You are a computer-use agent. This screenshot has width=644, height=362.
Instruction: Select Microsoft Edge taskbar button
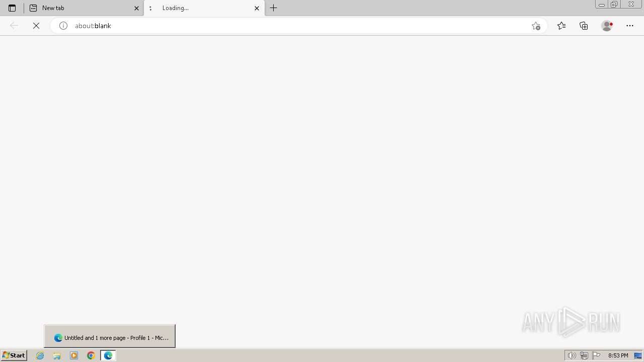pyautogui.click(x=108, y=355)
